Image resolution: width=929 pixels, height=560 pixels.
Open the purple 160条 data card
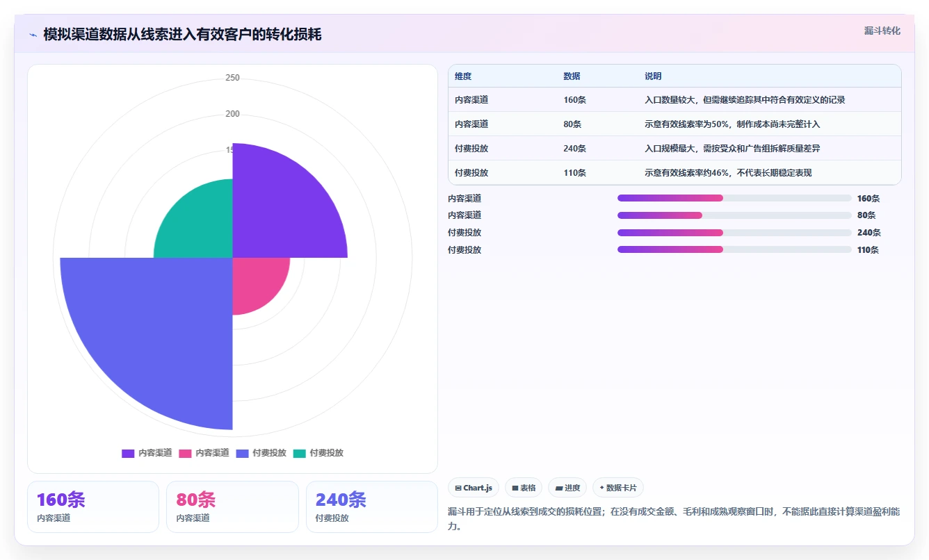(93, 507)
